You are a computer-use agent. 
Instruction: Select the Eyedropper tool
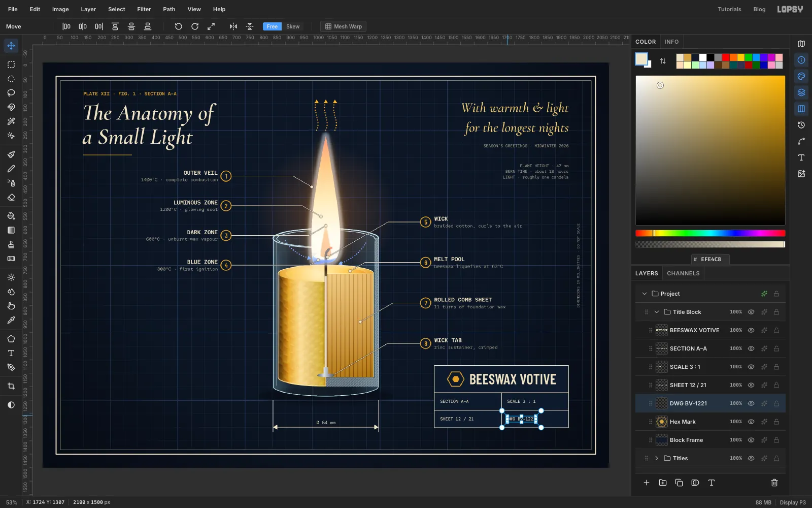[x=11, y=320]
